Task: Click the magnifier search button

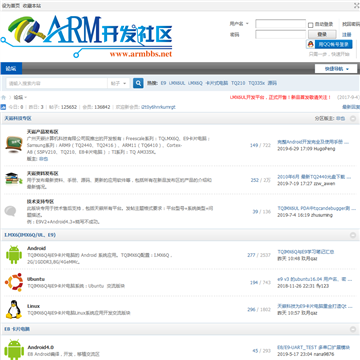Action: point(138,83)
